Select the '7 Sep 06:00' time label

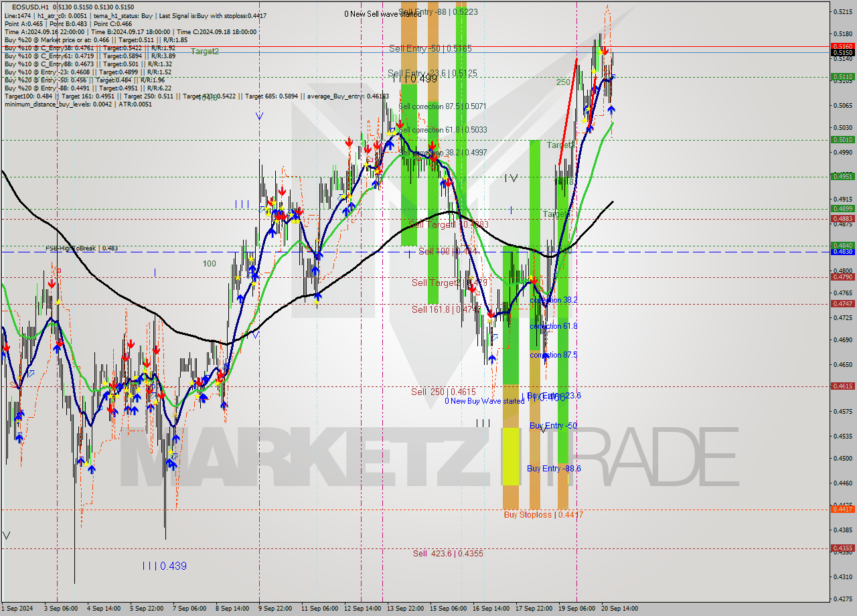[x=189, y=609]
